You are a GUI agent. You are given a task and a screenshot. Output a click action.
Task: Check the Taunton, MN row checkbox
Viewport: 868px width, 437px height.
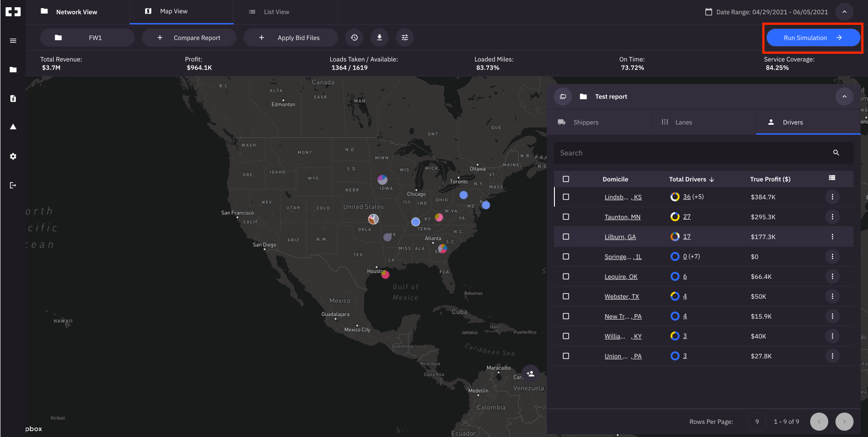pyautogui.click(x=566, y=217)
